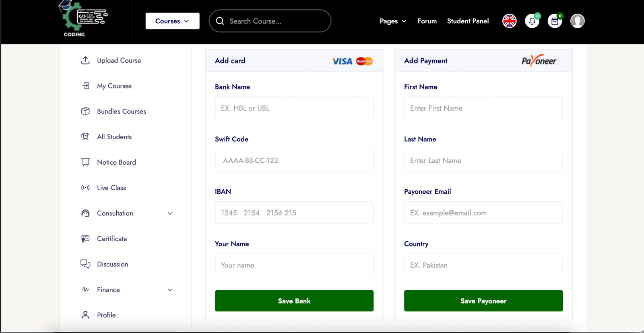Open the Student Panel link

pyautogui.click(x=468, y=21)
